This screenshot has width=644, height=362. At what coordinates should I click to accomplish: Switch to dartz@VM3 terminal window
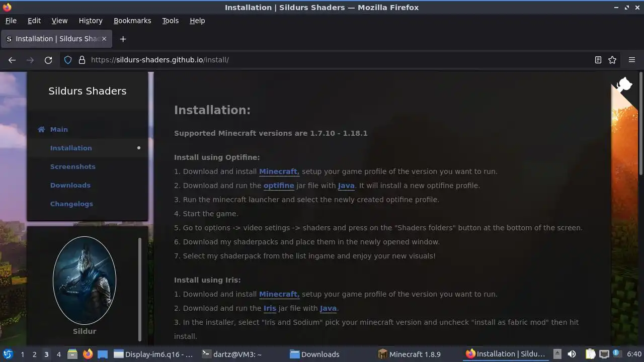tap(238, 354)
